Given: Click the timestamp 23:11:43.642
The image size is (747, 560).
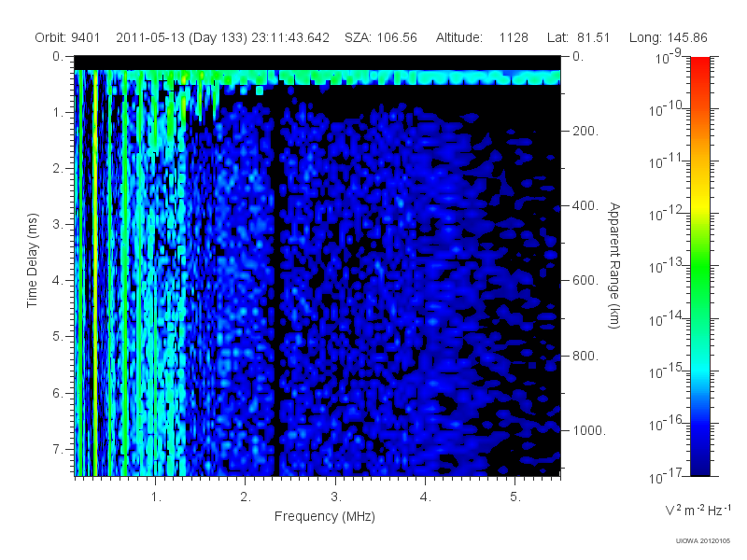Looking at the screenshot, I should coord(290,37).
